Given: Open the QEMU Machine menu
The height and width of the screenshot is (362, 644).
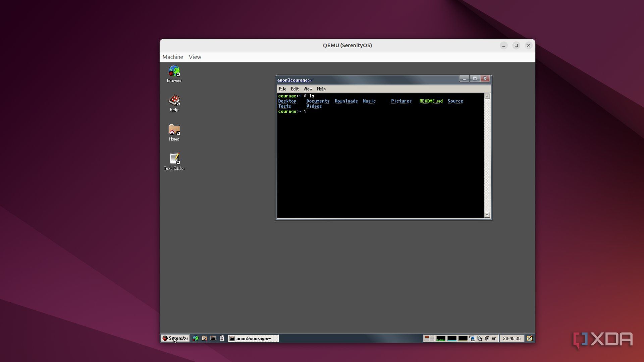Looking at the screenshot, I should (x=173, y=57).
